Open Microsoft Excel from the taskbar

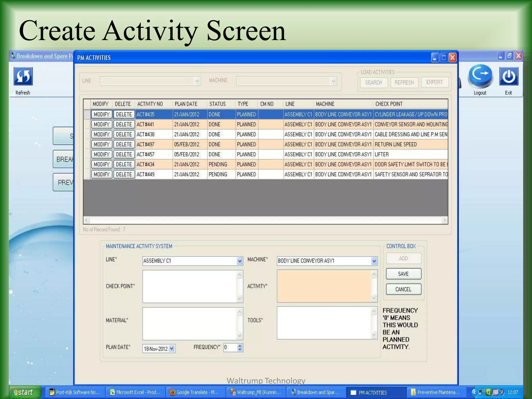(x=135, y=392)
